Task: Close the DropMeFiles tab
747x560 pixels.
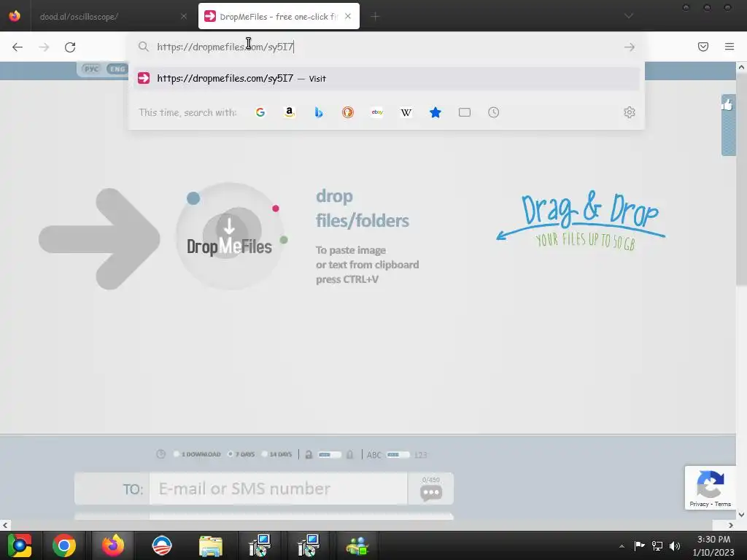Action: tap(348, 16)
